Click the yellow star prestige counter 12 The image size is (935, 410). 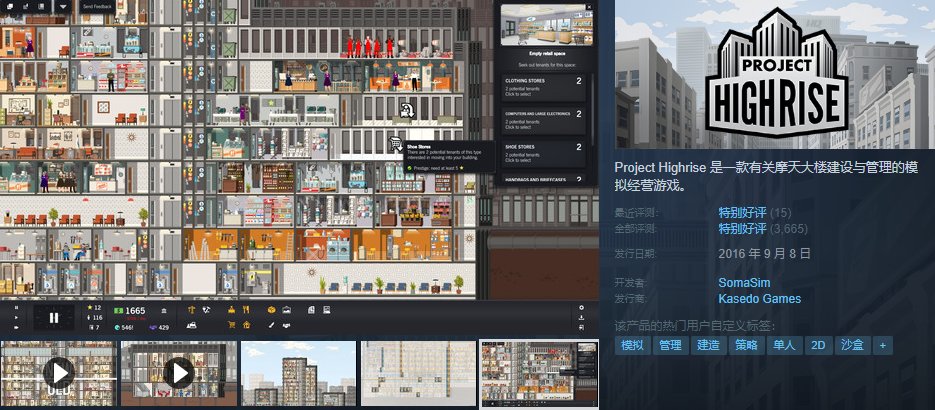point(94,308)
